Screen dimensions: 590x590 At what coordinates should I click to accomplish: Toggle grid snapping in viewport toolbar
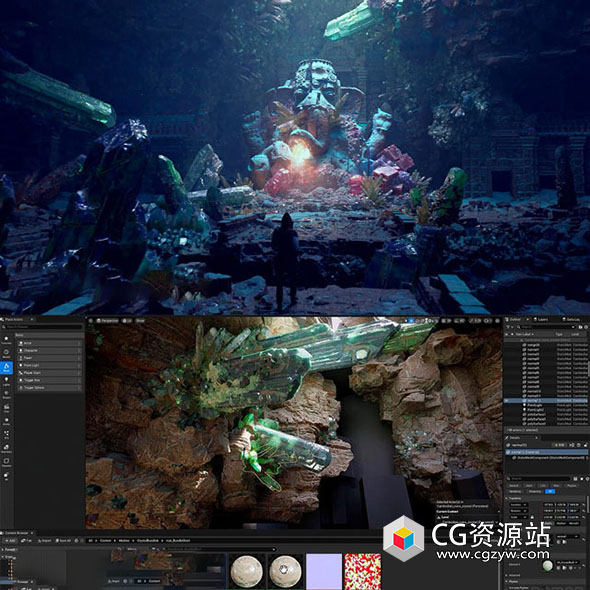[x=443, y=321]
